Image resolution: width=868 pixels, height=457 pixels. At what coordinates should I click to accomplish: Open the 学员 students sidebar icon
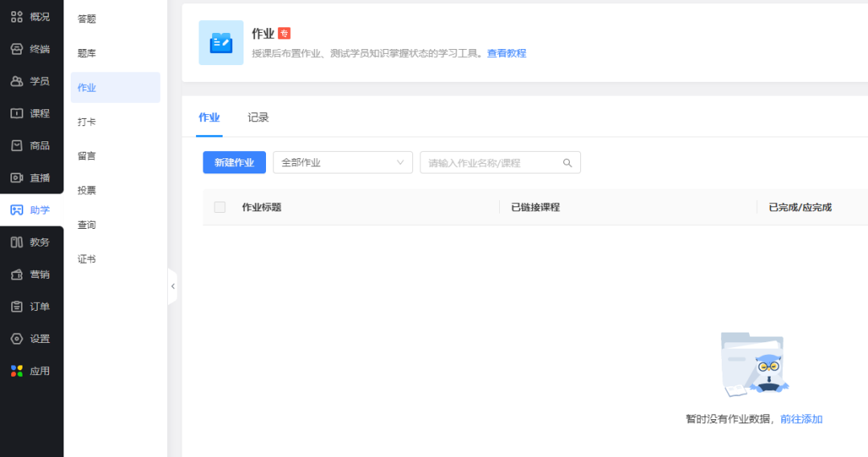[17, 81]
